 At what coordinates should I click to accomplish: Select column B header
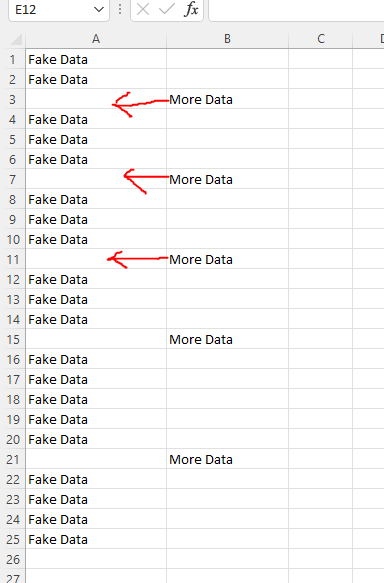point(228,39)
